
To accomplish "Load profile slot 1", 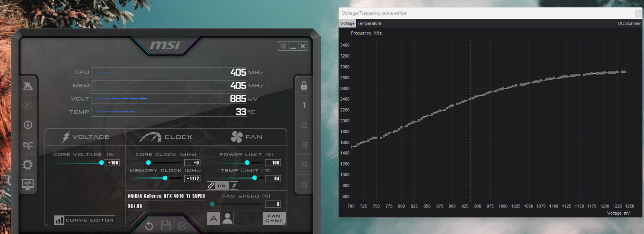I will (304, 105).
